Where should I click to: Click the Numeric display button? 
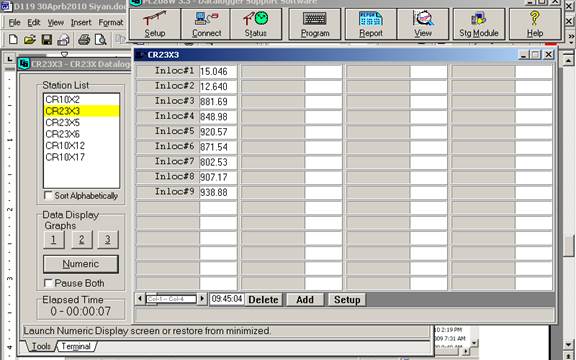click(x=81, y=264)
